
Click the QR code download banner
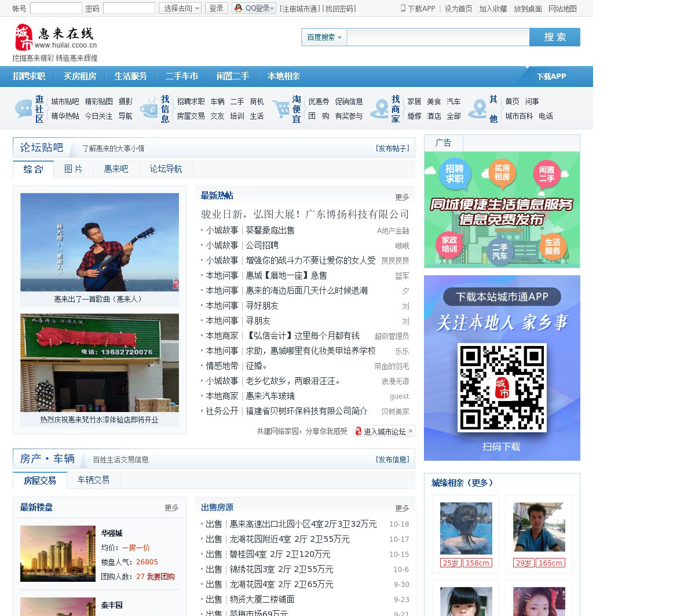pyautogui.click(x=502, y=368)
